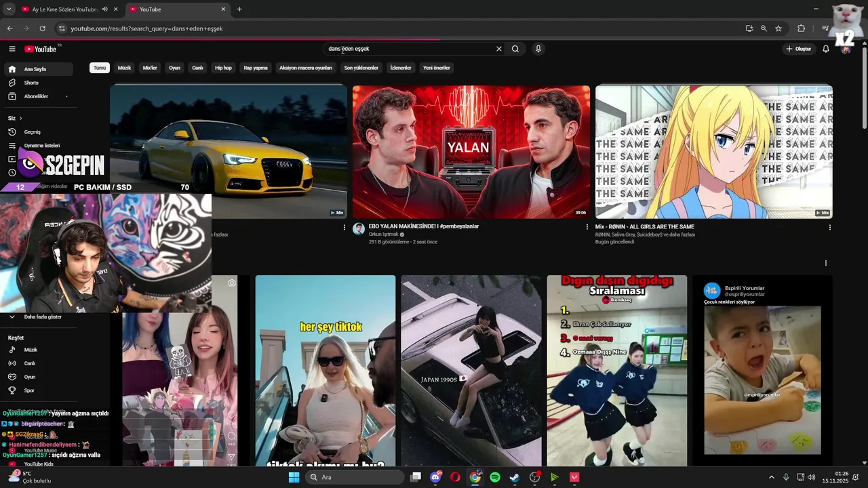Image resolution: width=868 pixels, height=488 pixels.
Task: Open Geçmiş history in sidebar
Action: tap(38, 131)
